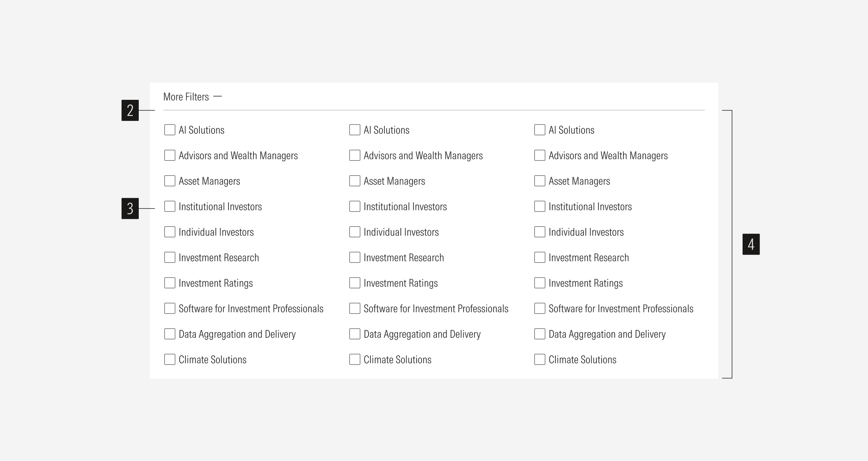Check Investment Ratings in the middle column
Screen dimensions: 868x461
[355, 283]
